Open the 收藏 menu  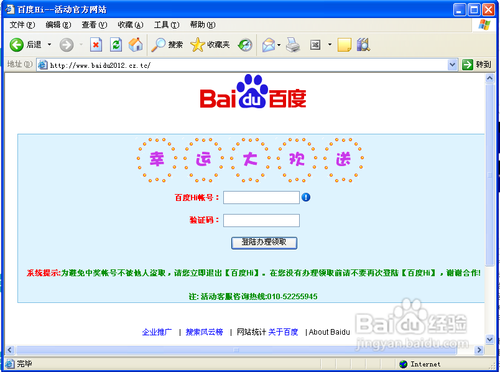(130, 25)
